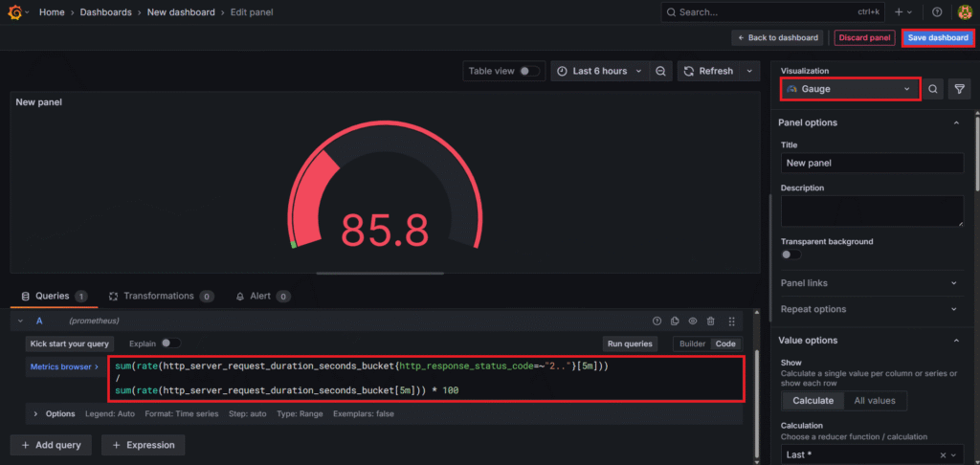Select Code query mode
The width and height of the screenshot is (980, 465).
click(x=725, y=343)
